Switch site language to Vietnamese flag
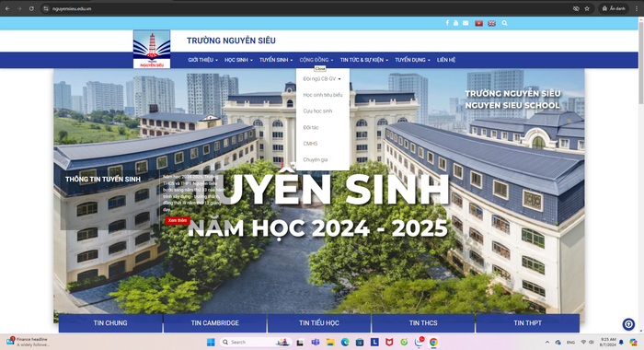This screenshot has width=644, height=350. point(479,23)
